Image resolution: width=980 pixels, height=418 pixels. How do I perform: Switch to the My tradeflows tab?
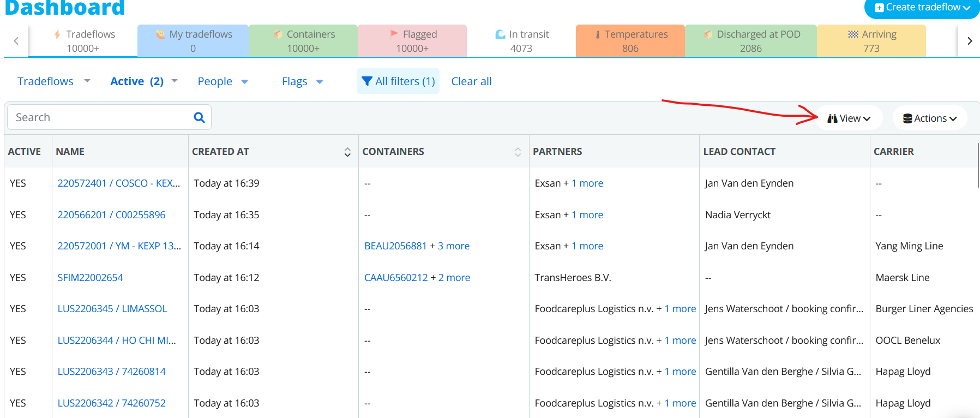(x=193, y=41)
